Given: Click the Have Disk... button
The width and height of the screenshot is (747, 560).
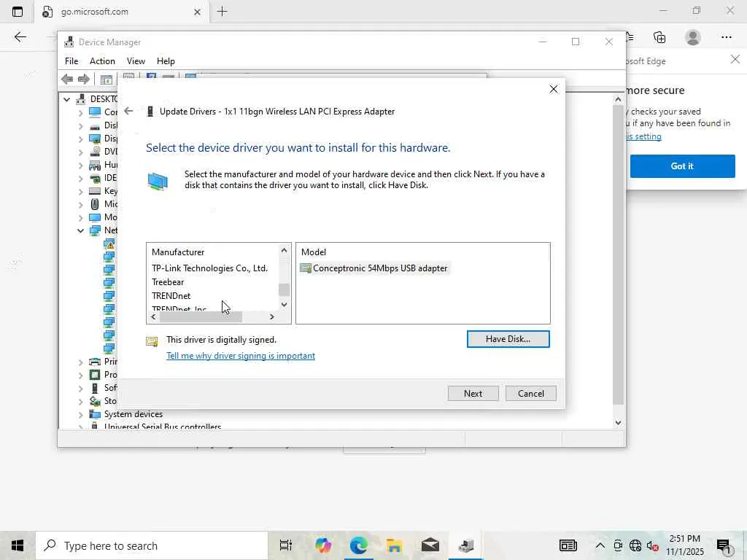Looking at the screenshot, I should 508,339.
